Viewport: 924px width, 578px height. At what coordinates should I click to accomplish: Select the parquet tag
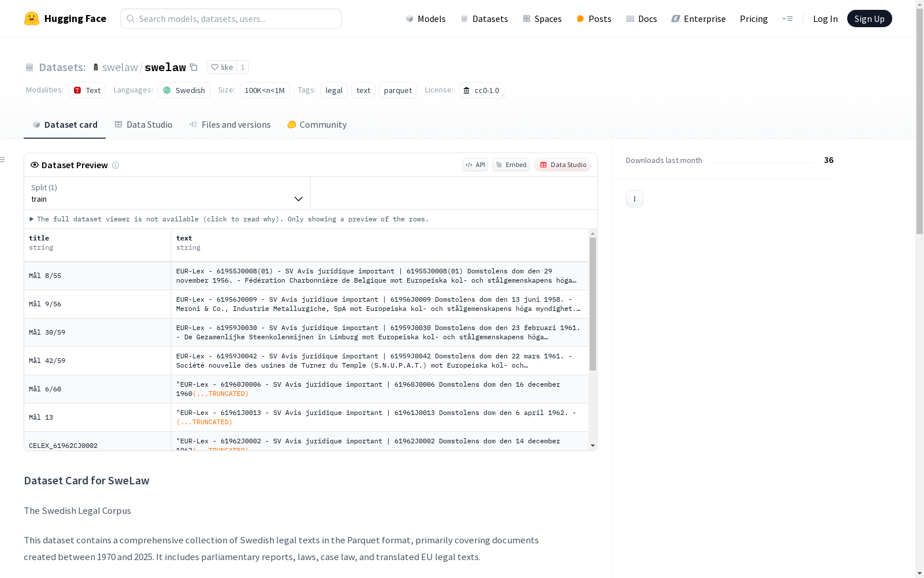click(x=398, y=90)
